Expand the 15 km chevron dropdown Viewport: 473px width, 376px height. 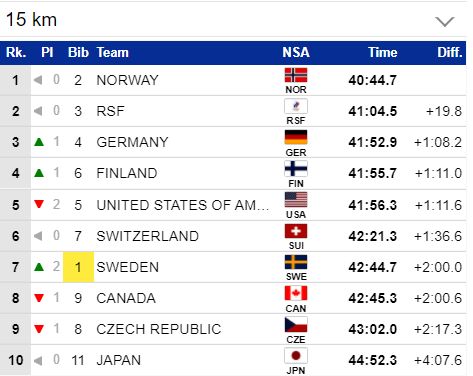click(x=445, y=21)
